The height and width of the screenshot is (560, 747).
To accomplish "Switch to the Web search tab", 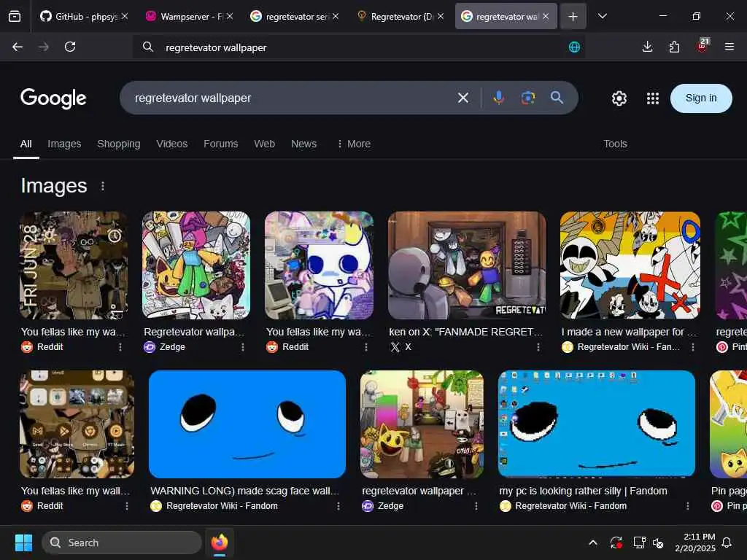I will click(x=264, y=144).
